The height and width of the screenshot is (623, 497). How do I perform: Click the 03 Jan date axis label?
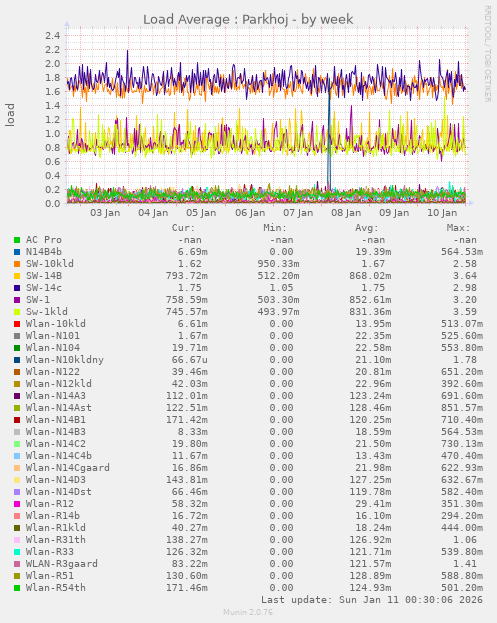tap(105, 213)
